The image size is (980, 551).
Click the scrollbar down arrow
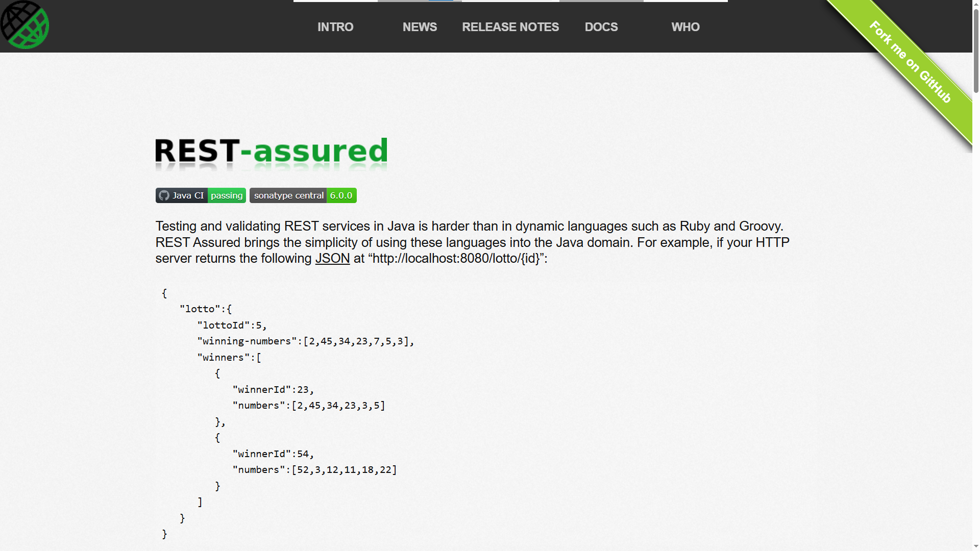click(x=976, y=546)
